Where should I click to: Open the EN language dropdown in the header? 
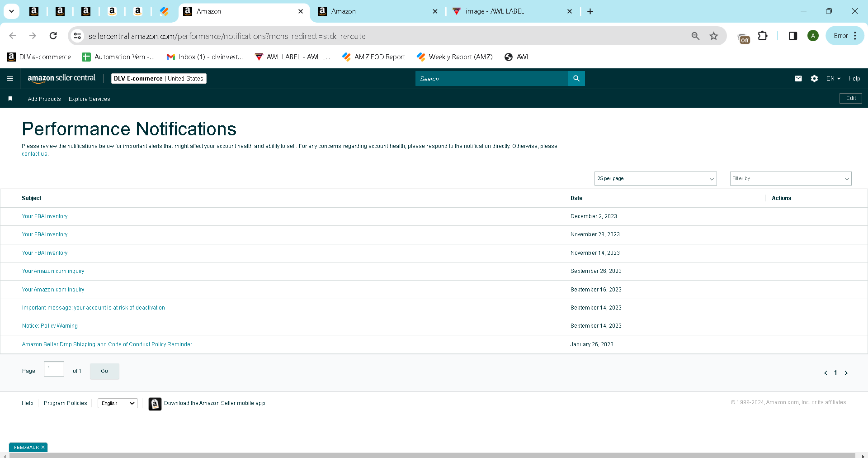[x=833, y=79]
